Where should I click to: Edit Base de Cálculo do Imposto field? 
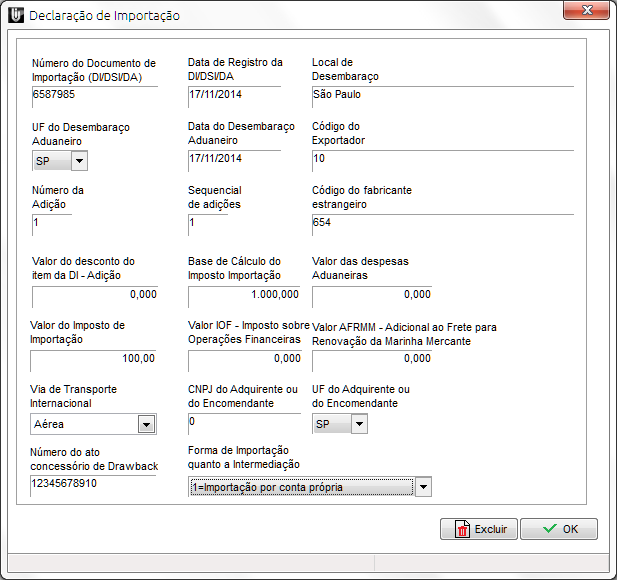244,295
